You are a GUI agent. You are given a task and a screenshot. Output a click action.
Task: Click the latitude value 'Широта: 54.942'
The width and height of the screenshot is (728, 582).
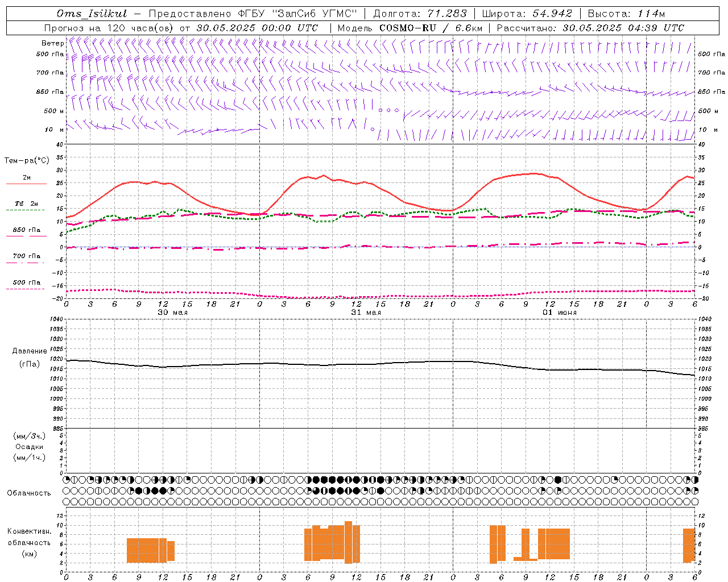coord(527,14)
